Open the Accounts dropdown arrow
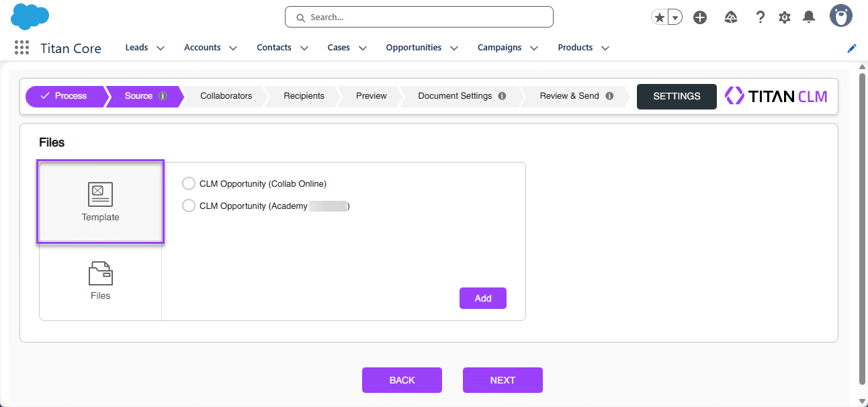868x407 pixels. coord(232,48)
